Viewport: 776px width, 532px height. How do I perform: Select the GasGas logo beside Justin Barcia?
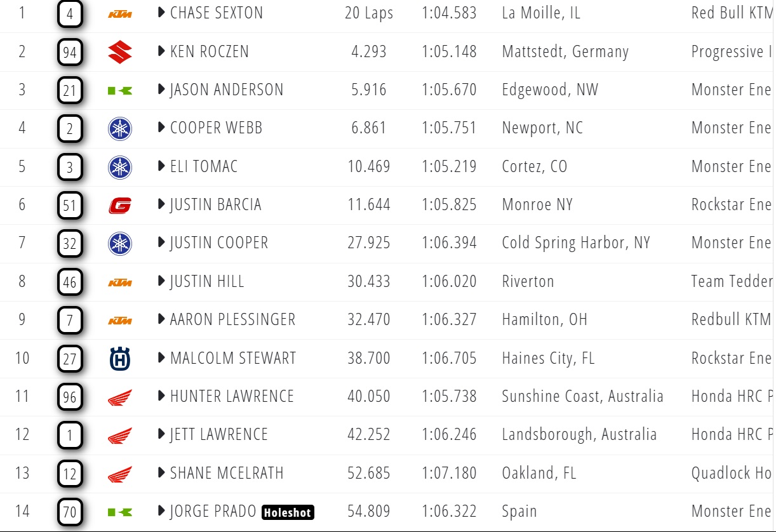click(x=119, y=204)
